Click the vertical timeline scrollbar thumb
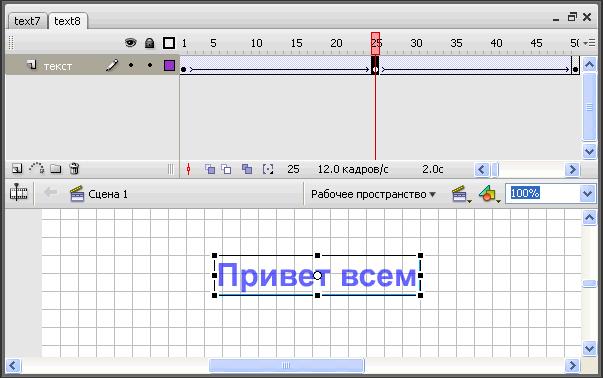Image resolution: width=603 pixels, height=378 pixels. coord(589,107)
